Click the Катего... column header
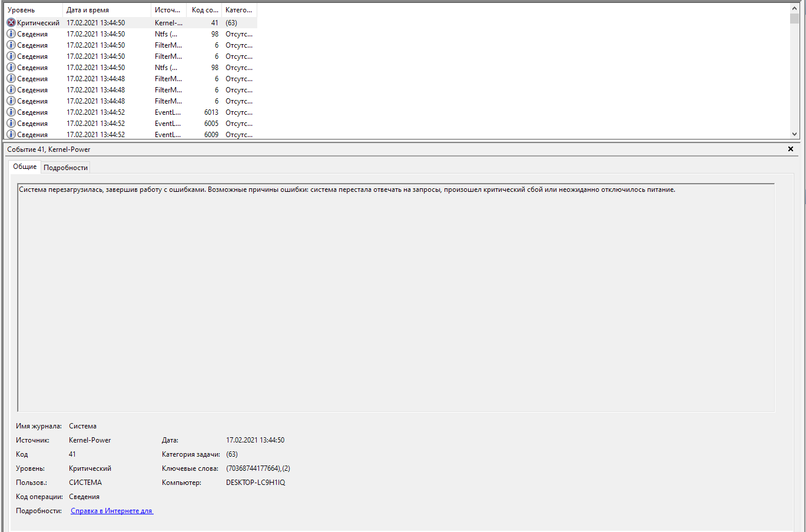The image size is (806, 532). coord(239,10)
